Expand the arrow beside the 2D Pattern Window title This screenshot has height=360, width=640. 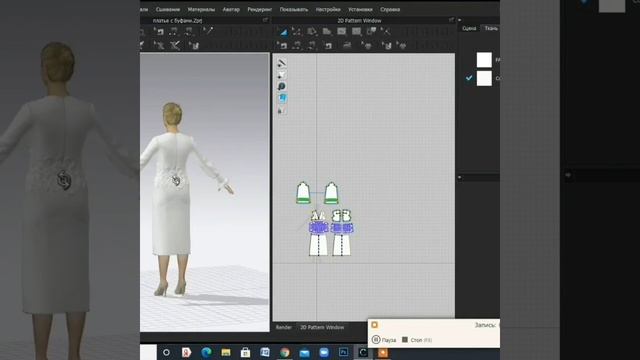460,20
